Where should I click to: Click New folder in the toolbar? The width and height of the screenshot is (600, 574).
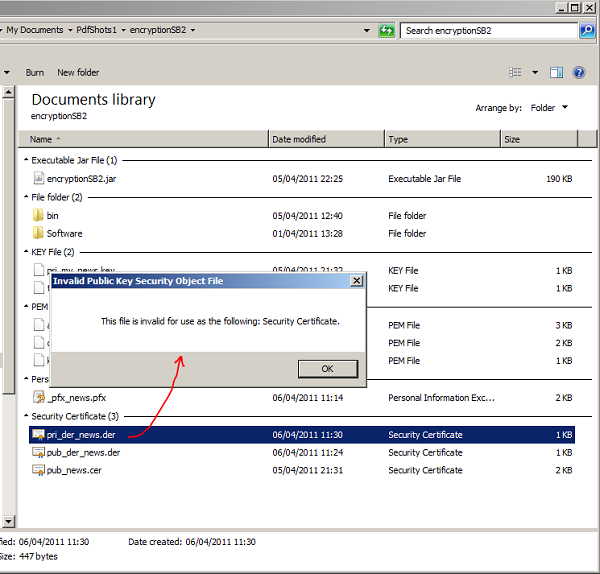pos(78,72)
